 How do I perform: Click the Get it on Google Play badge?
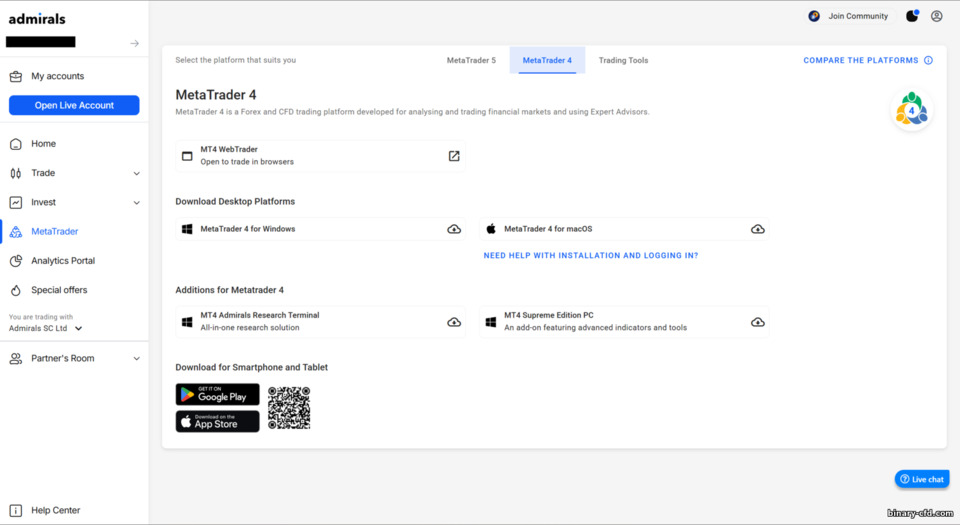(218, 395)
